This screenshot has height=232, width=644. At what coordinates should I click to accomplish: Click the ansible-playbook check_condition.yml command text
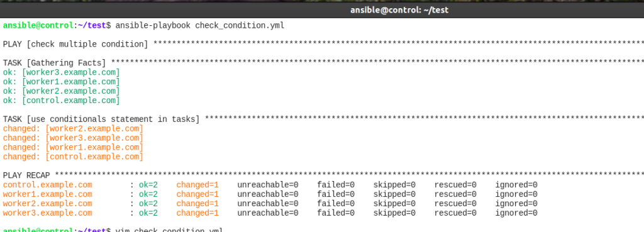tap(200, 25)
